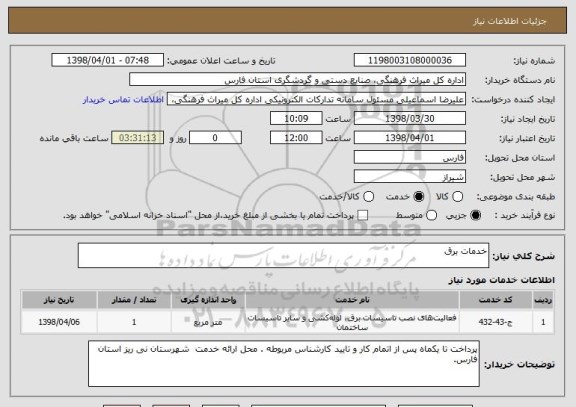Choose متوسط purchase process type

[431, 216]
